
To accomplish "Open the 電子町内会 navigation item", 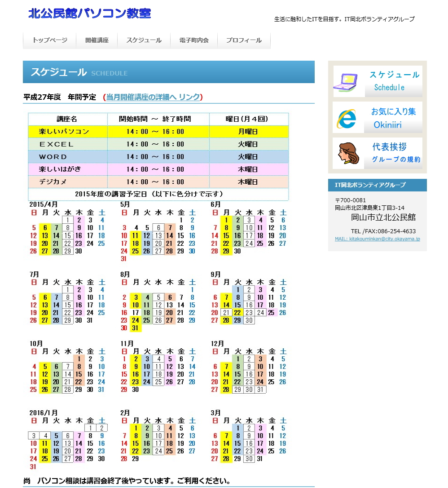I will [194, 40].
